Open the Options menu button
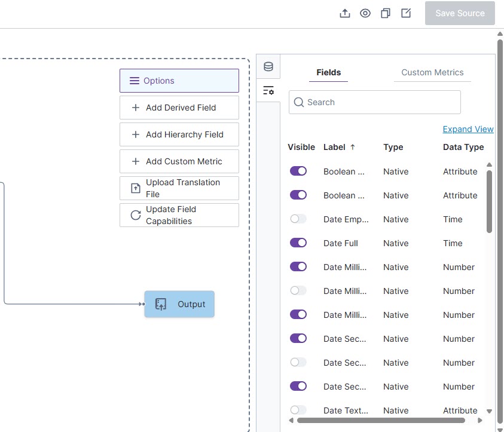 point(179,81)
